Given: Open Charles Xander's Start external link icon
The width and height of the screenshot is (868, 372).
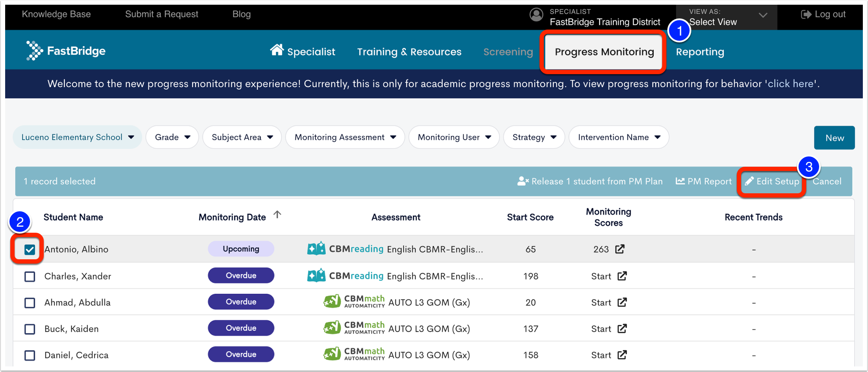Looking at the screenshot, I should pyautogui.click(x=622, y=276).
